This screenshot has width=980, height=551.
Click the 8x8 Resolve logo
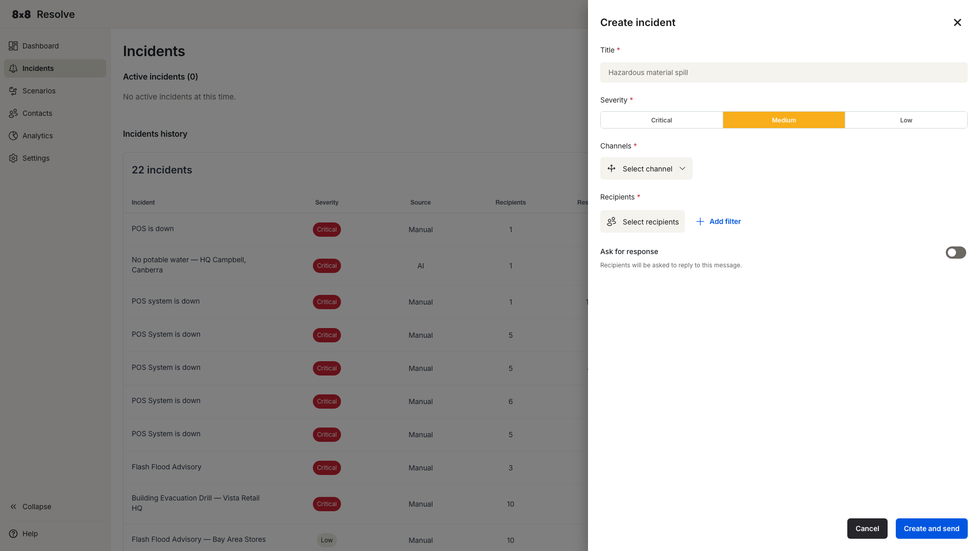click(43, 14)
